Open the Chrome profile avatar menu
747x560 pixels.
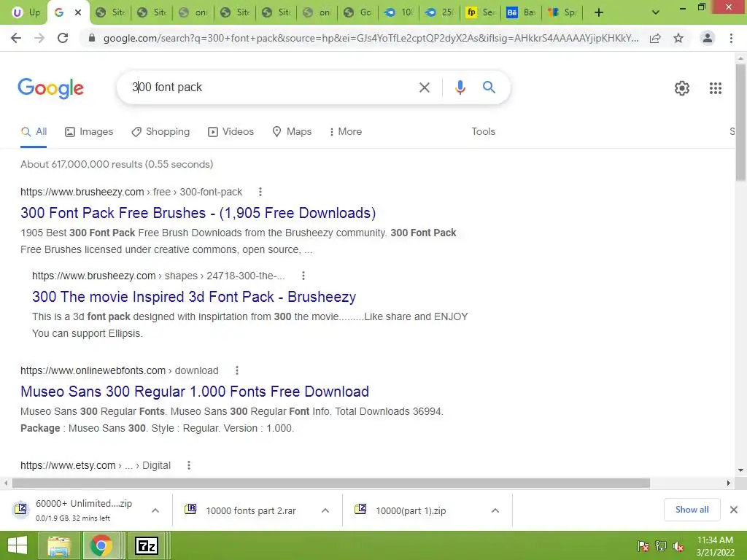[708, 38]
